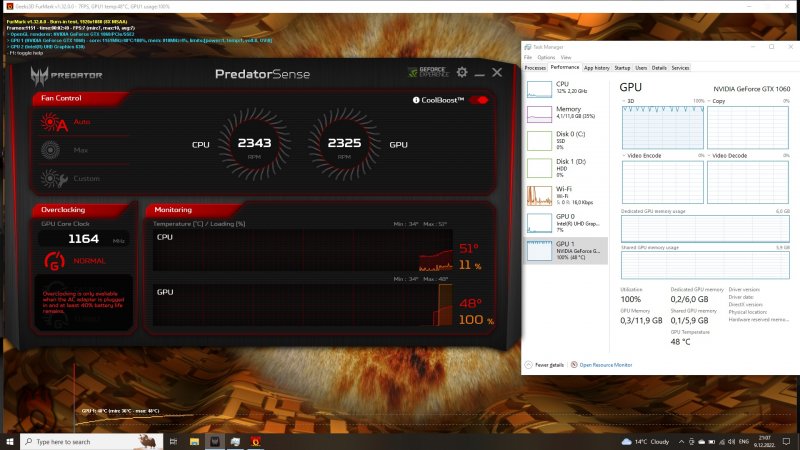This screenshot has width=800, height=450.
Task: Open View menu in Task Manager
Action: tap(566, 57)
